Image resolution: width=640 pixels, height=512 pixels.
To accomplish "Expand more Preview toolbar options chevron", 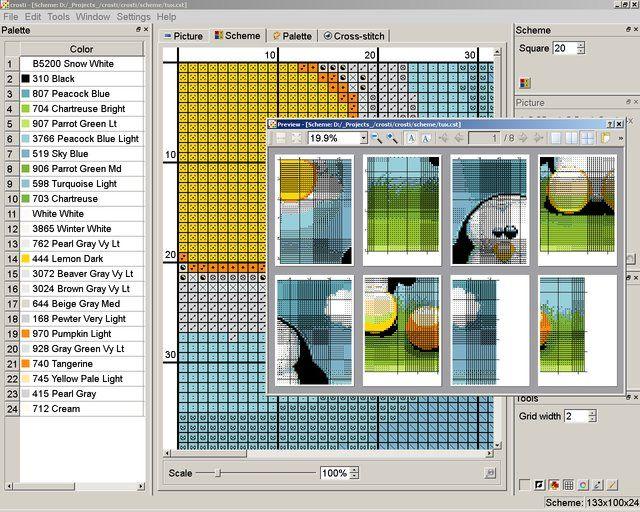I will [620, 138].
